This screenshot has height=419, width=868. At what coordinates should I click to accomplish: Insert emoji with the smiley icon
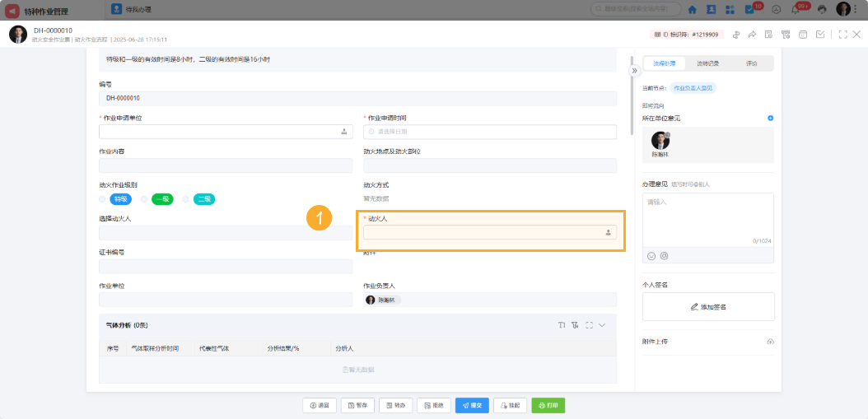tap(651, 256)
